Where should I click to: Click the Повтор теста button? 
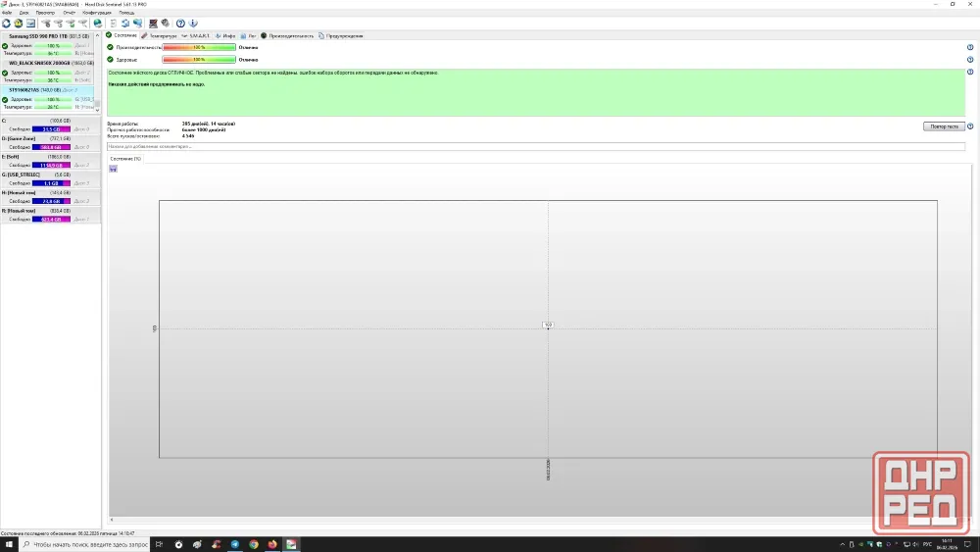[x=944, y=126]
